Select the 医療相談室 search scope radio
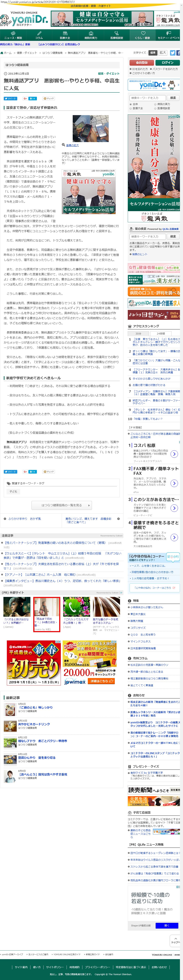183x980 pixels. [x=155, y=108]
